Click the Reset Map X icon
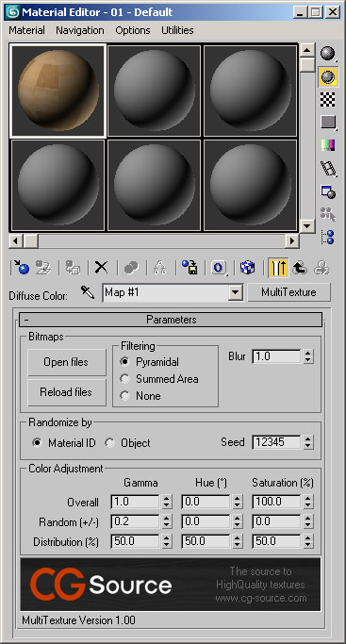 point(101,268)
